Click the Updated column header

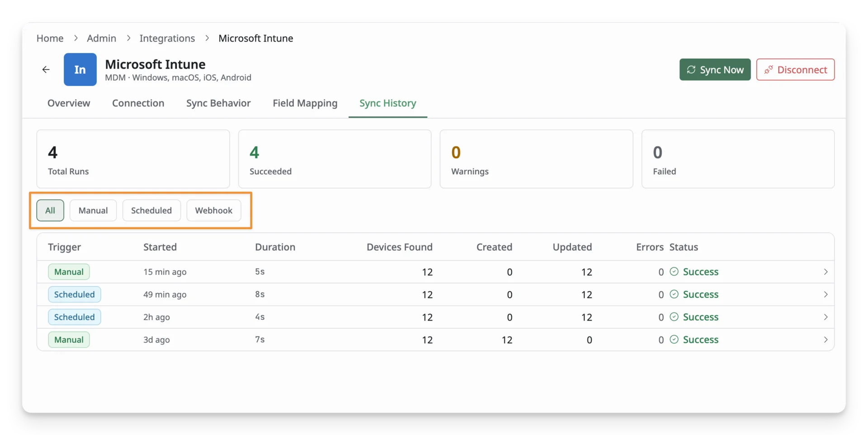point(572,247)
